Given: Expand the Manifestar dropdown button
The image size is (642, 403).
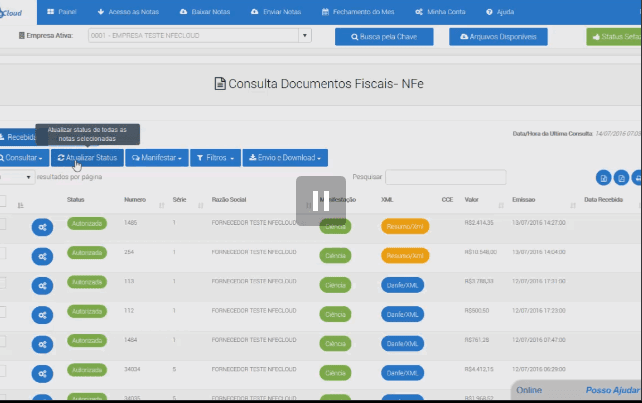Looking at the screenshot, I should [158, 158].
